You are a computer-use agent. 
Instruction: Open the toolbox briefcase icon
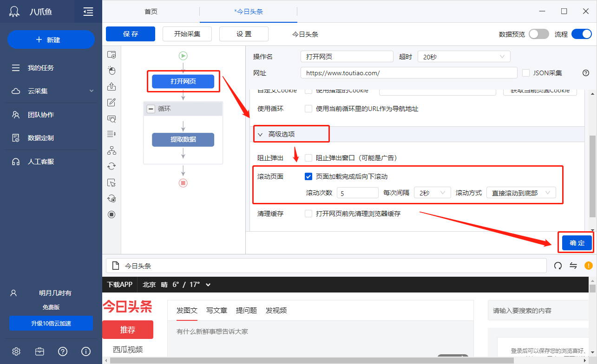(39, 351)
